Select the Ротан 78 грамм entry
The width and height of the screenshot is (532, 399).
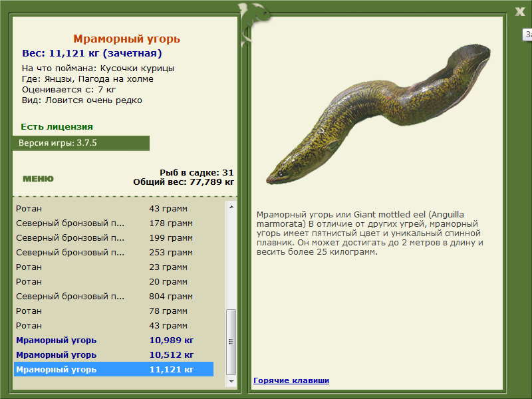114,311
